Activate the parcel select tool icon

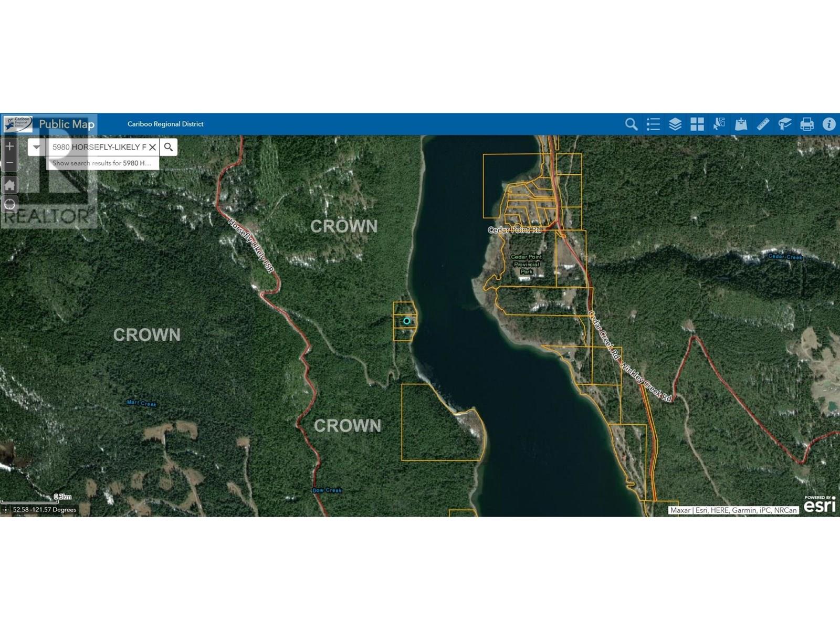tap(719, 124)
